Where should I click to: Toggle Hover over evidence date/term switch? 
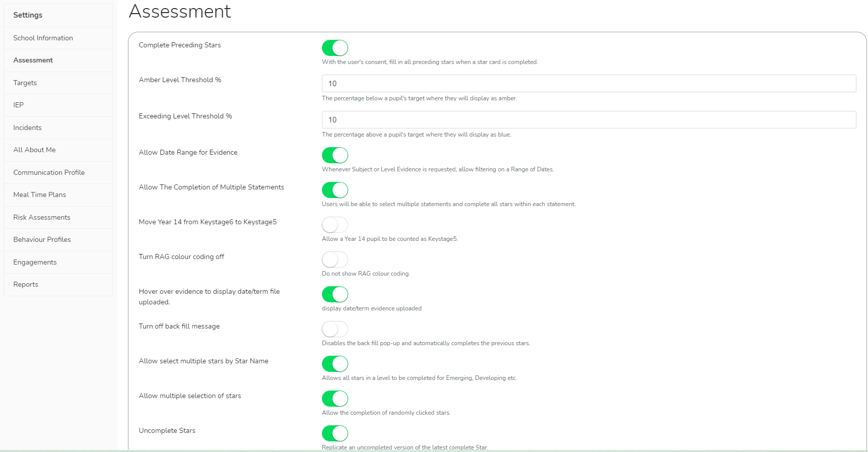coord(335,294)
